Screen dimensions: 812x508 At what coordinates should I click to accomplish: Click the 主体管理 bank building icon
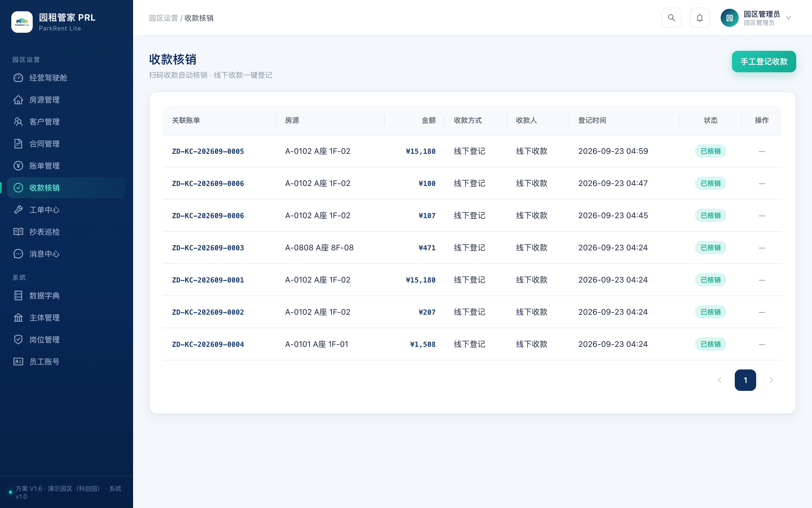coord(18,317)
